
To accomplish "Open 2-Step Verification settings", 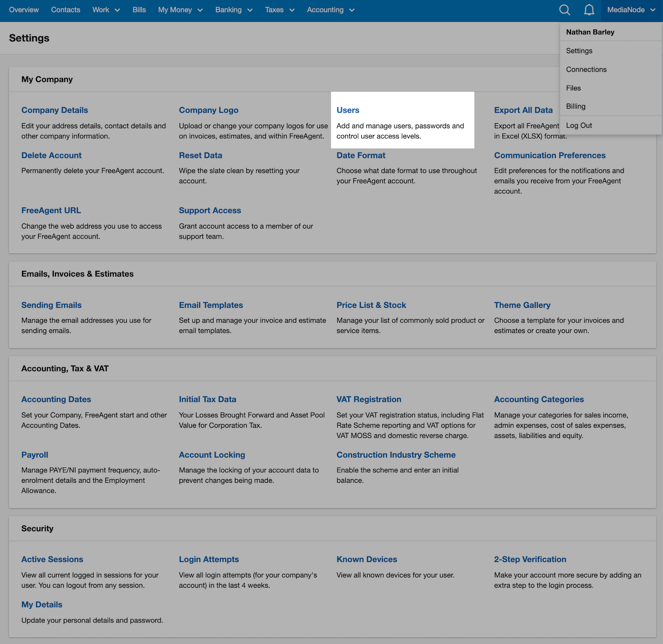I will (530, 559).
